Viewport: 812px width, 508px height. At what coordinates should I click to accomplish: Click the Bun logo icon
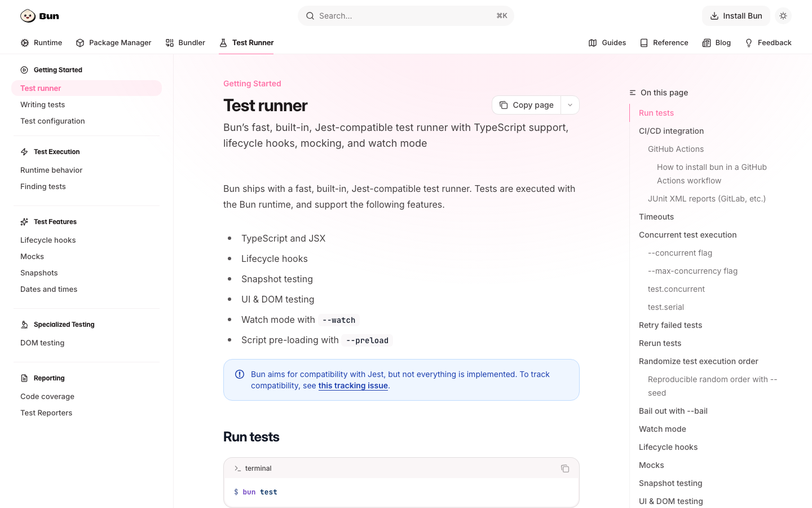point(28,16)
